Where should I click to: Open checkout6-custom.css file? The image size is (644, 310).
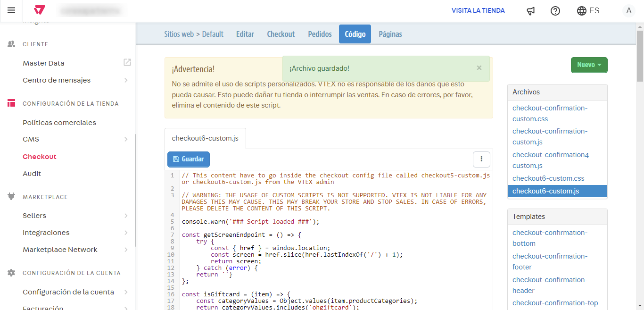[x=548, y=178]
